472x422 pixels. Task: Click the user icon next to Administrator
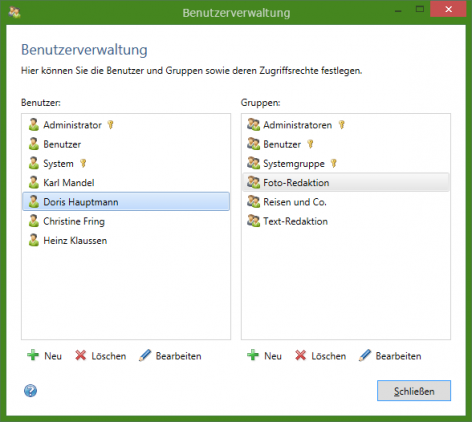click(x=34, y=125)
